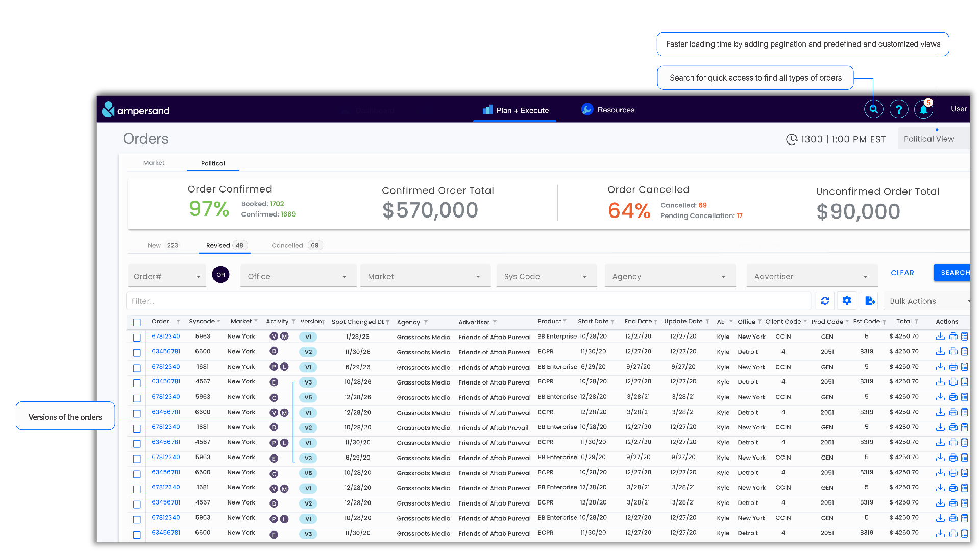Check the first row 67812340 Syscode 5963
This screenshot has height=552, width=980.
(137, 338)
